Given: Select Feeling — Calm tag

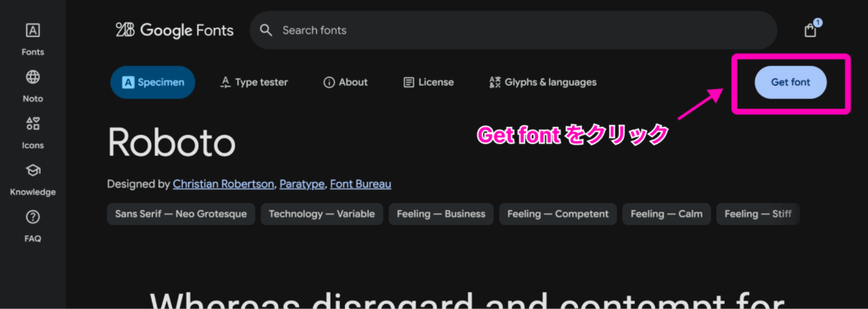Looking at the screenshot, I should 666,214.
